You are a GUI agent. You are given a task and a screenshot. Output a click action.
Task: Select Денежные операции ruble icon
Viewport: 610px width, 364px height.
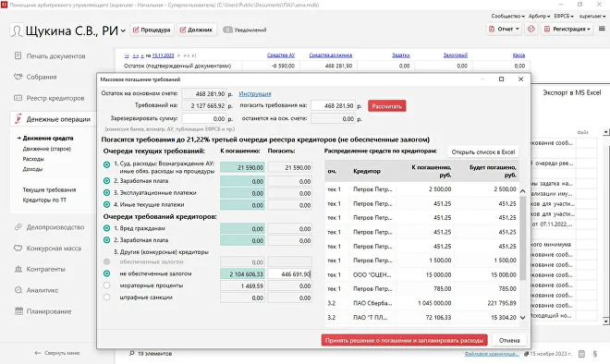click(18, 119)
